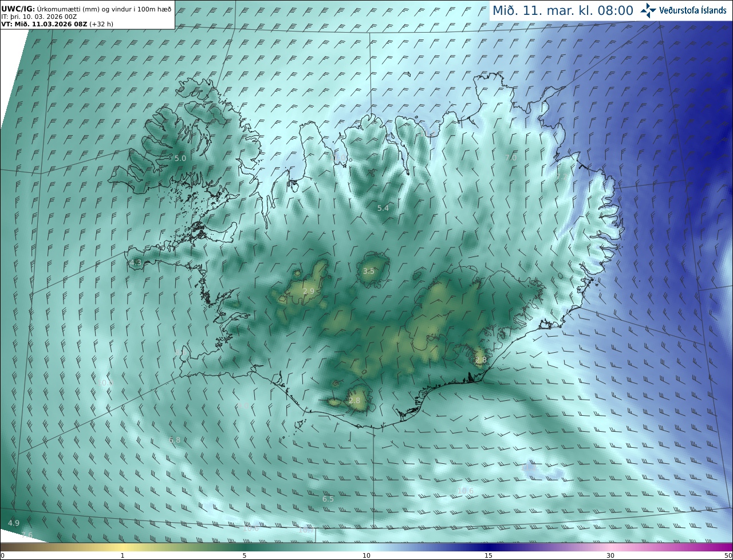Click the 6.8 value southwest of Iceland
Screen dimensions: 733x560
[x=175, y=440]
